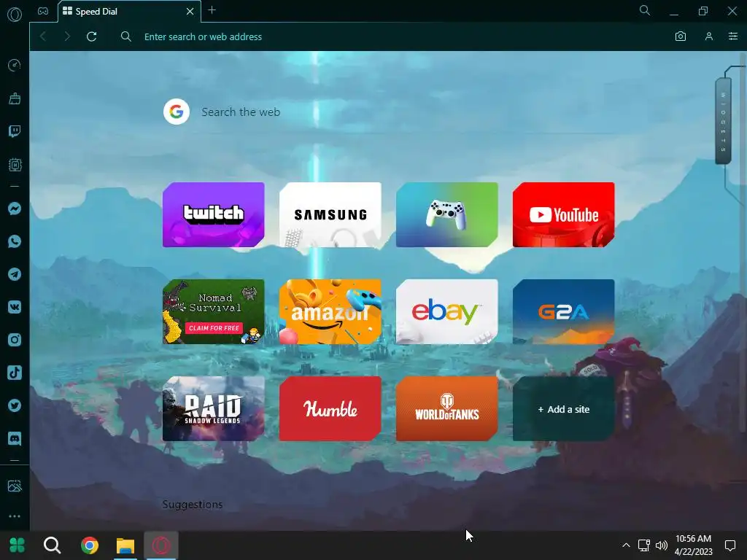Screen dimensions: 747x560
Task: Open the network status tray icon
Action: [x=643, y=545]
